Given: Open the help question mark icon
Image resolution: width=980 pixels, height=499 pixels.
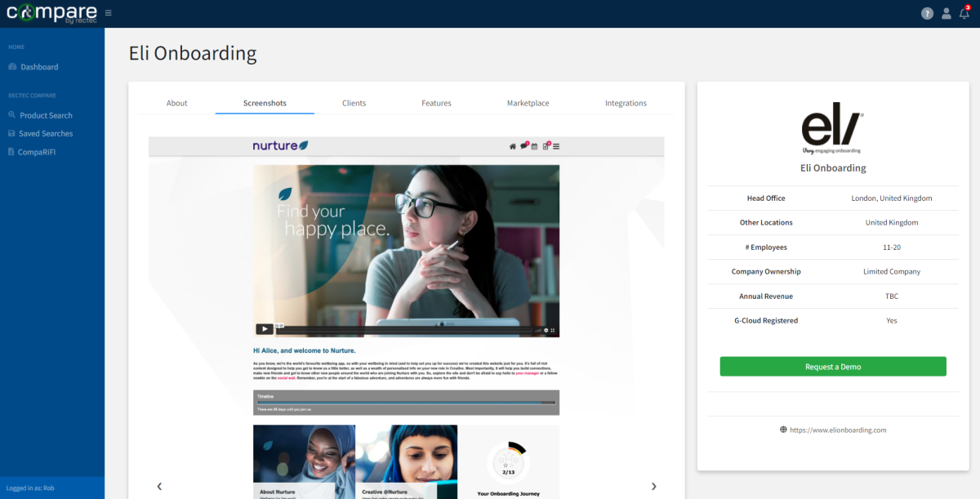Looking at the screenshot, I should (927, 13).
